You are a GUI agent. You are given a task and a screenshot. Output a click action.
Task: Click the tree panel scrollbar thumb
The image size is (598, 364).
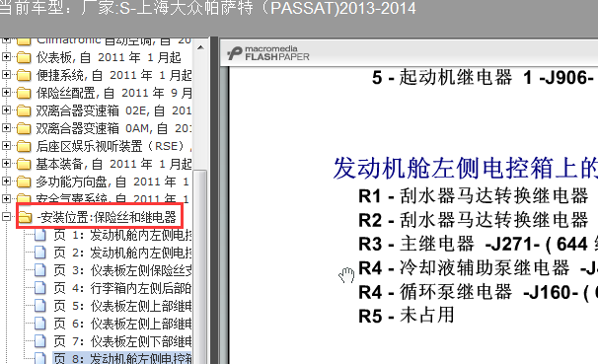(200, 266)
